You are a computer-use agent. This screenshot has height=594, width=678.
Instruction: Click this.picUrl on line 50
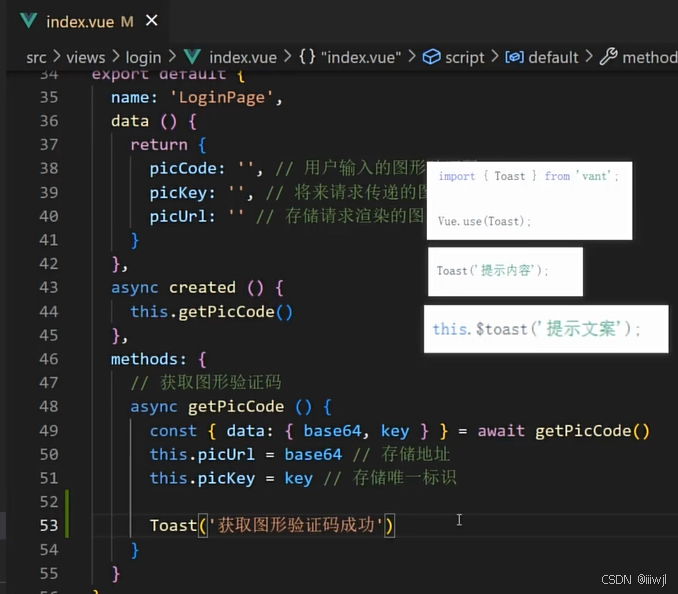pyautogui.click(x=202, y=454)
